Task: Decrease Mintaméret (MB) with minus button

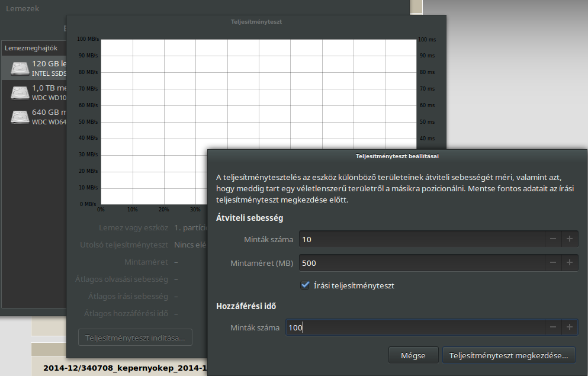Action: point(552,263)
